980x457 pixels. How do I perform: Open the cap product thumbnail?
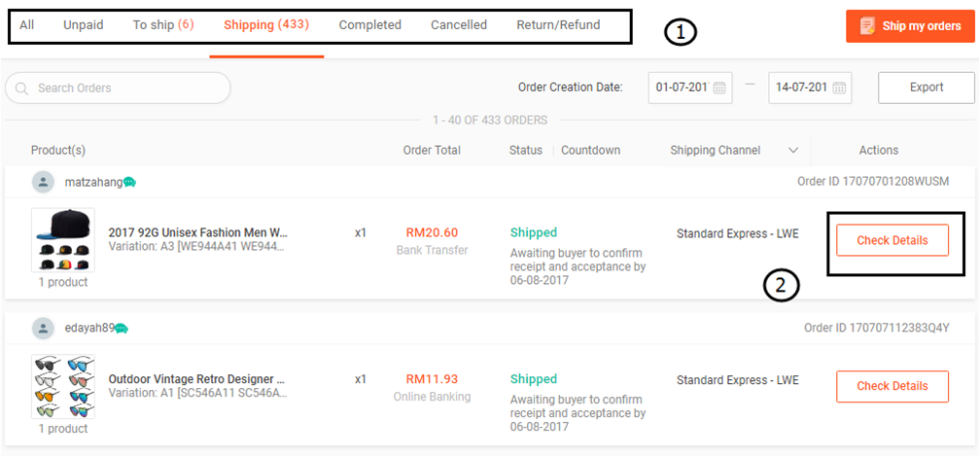click(63, 241)
